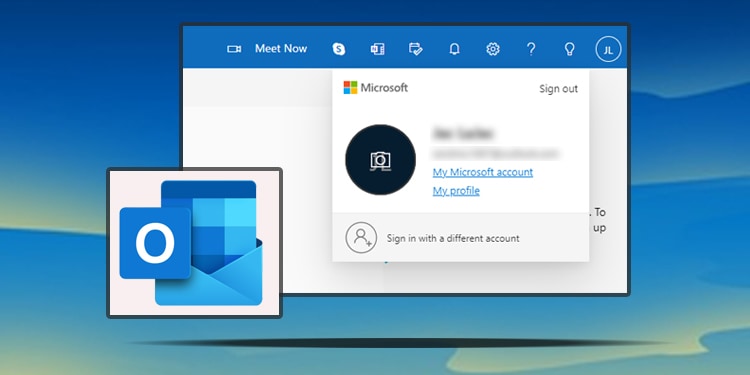Viewport: 750px width, 375px height.
Task: Open My Day calendar checkmark icon
Action: (416, 49)
